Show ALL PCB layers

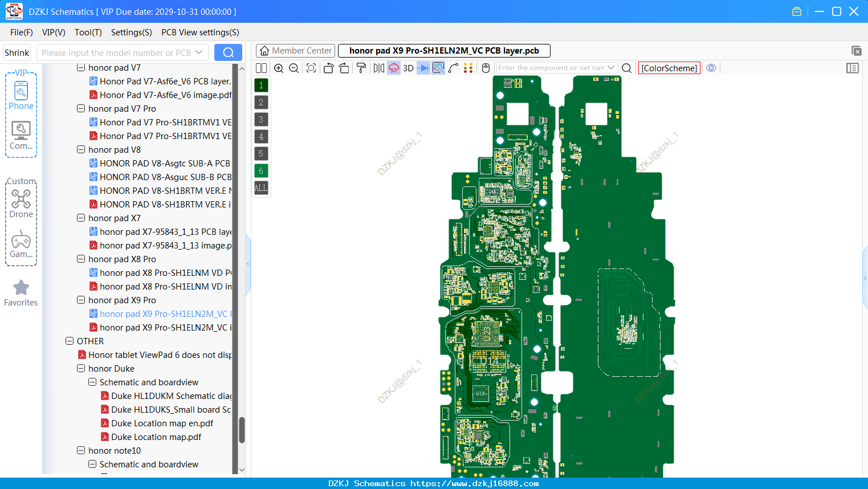261,188
